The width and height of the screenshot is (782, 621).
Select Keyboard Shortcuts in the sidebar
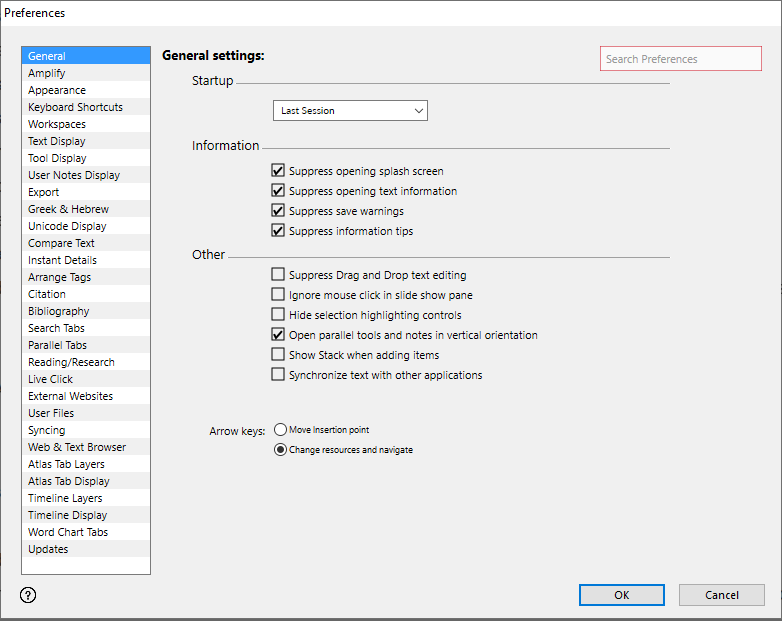coord(75,107)
